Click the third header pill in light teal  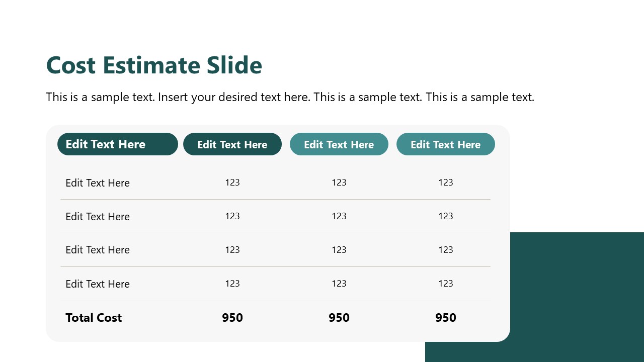click(x=339, y=144)
